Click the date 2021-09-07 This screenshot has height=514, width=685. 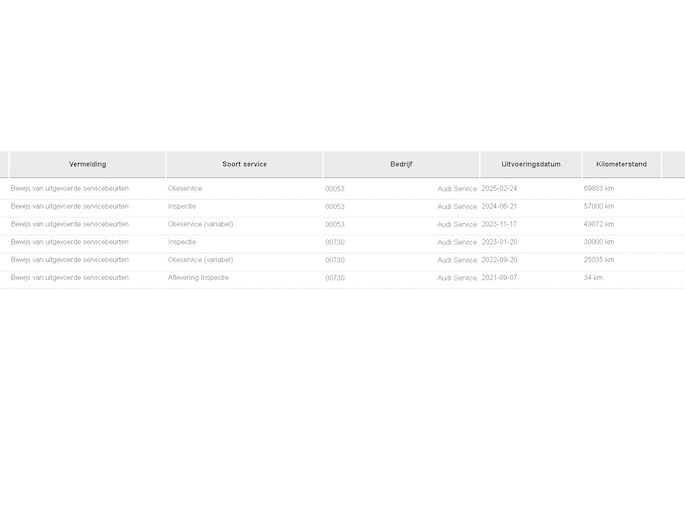499,278
